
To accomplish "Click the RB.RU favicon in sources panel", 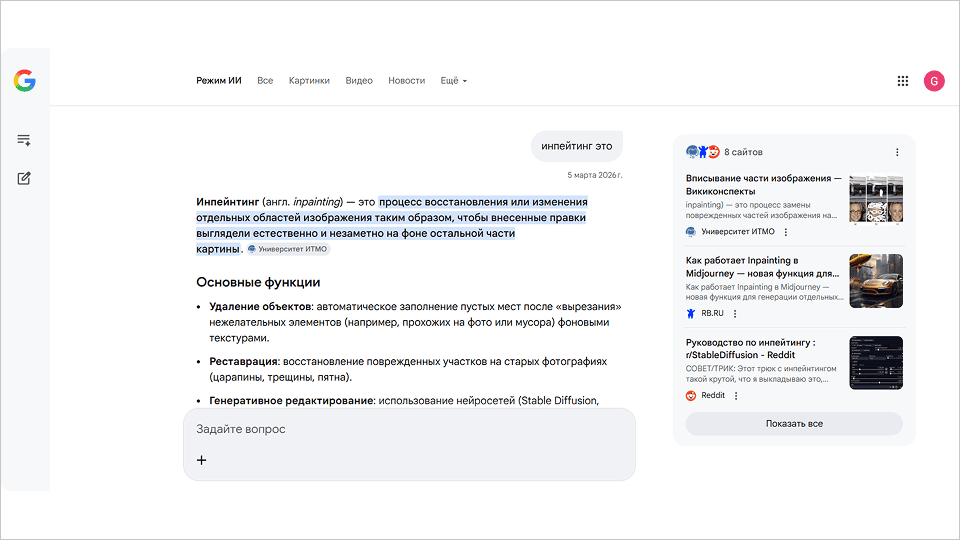I will coord(691,313).
